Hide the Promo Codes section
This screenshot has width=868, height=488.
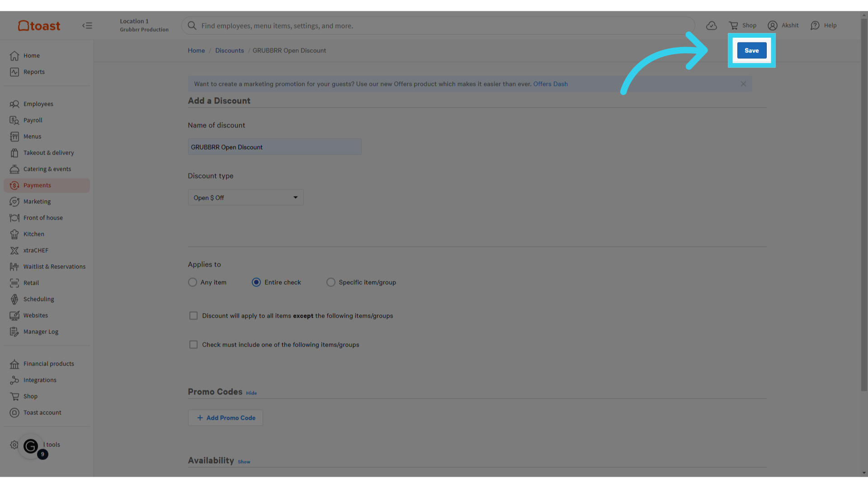[x=251, y=393]
